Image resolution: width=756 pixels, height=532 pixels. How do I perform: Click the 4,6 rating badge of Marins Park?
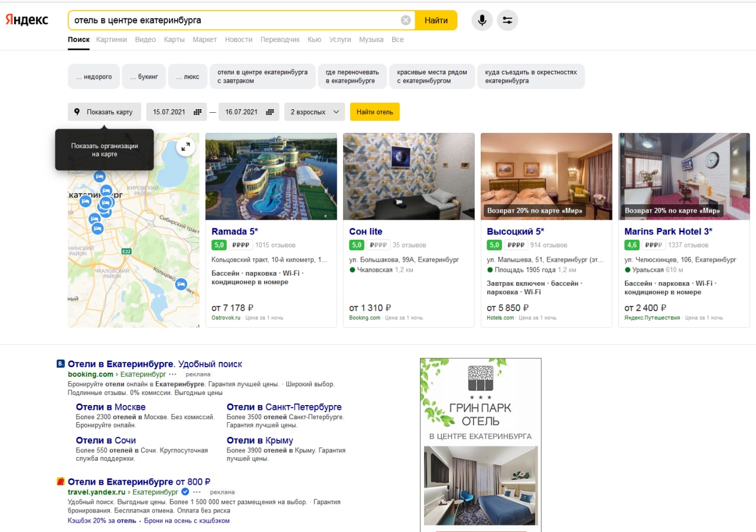(x=632, y=244)
